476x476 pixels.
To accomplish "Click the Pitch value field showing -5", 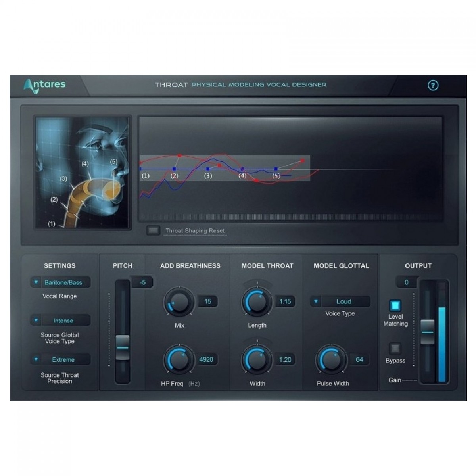I will pos(142,283).
